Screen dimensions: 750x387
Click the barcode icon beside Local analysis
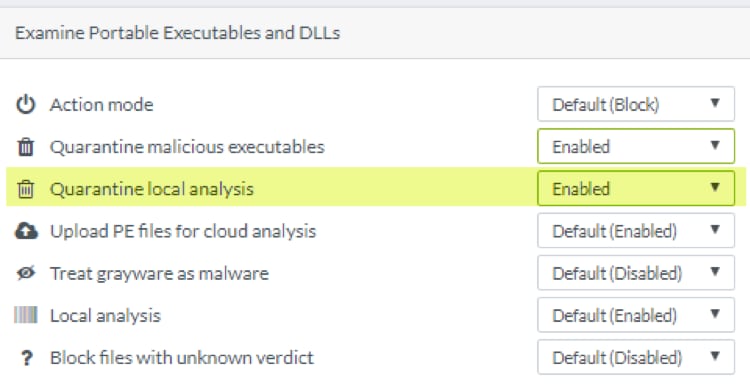(26, 315)
